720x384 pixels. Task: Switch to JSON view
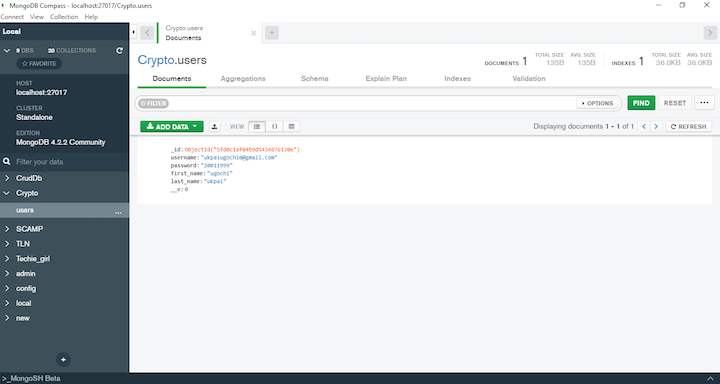click(x=275, y=127)
